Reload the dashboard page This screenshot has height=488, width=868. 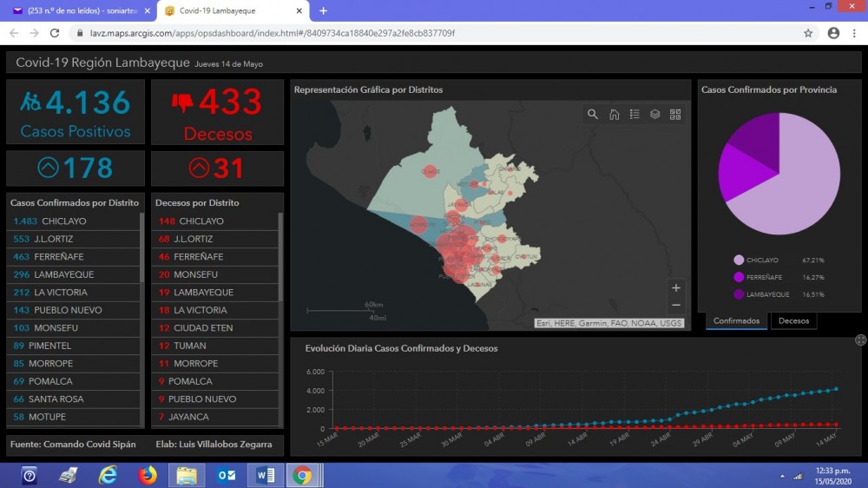(55, 33)
